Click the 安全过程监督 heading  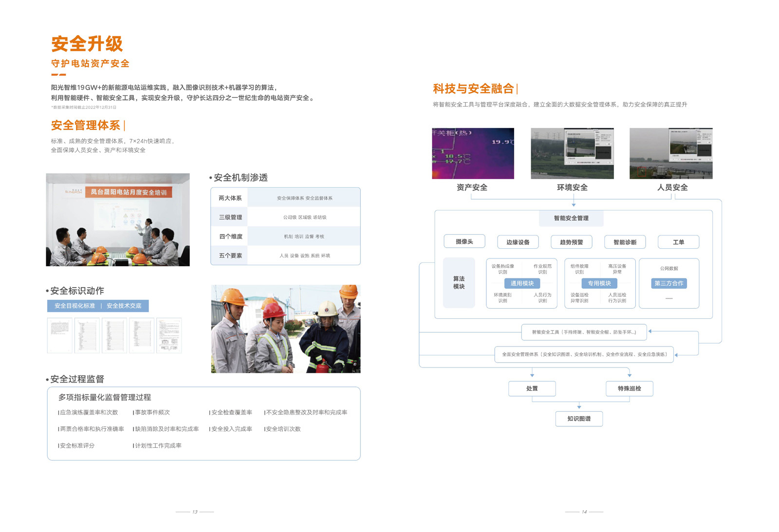(x=77, y=379)
